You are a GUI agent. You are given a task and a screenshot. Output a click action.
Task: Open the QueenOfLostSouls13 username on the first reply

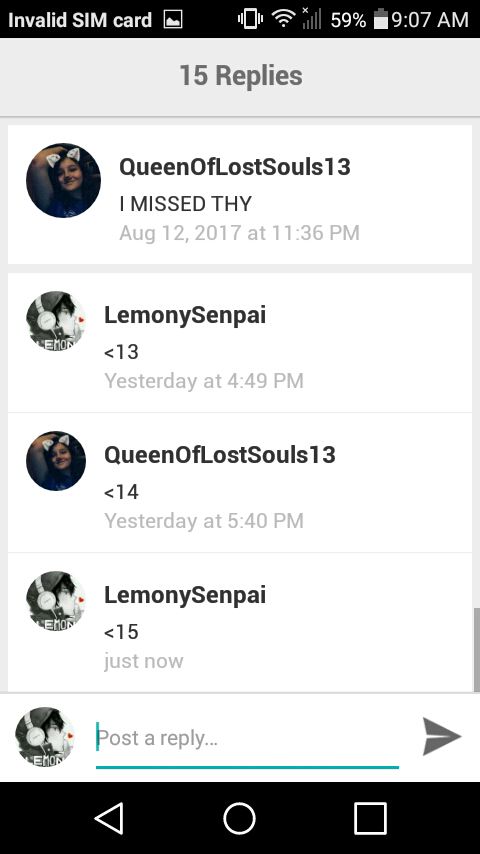pyautogui.click(x=235, y=167)
